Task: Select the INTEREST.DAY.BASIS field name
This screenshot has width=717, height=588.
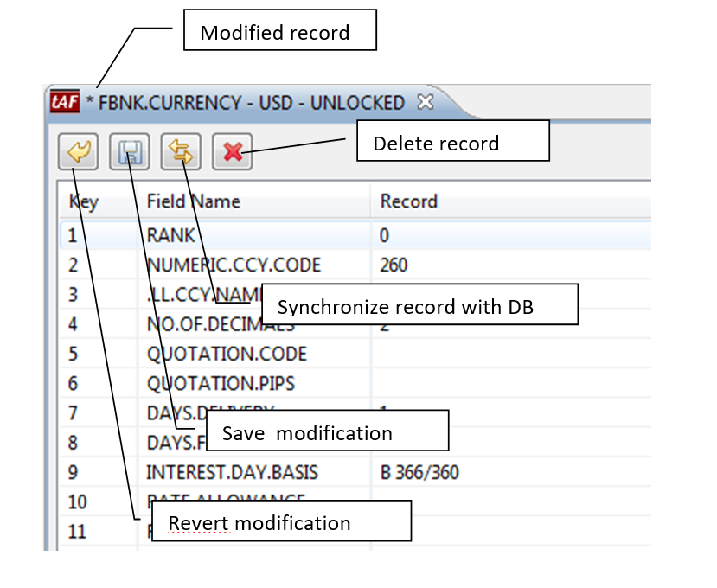Action: tap(232, 473)
